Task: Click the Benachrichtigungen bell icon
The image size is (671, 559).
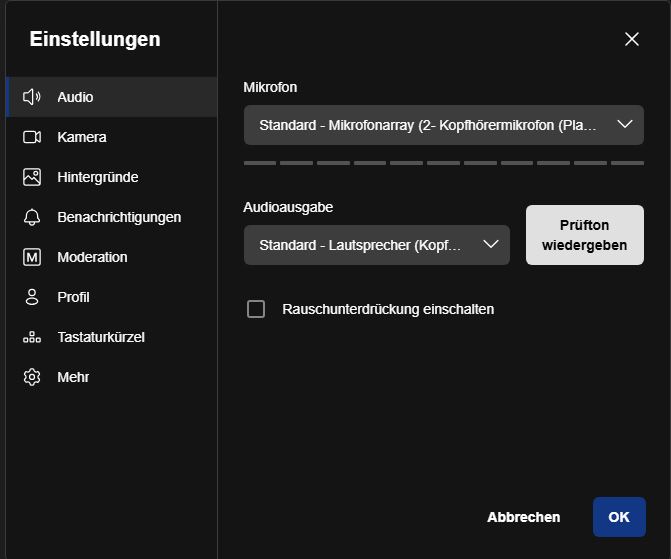Action: point(32,217)
